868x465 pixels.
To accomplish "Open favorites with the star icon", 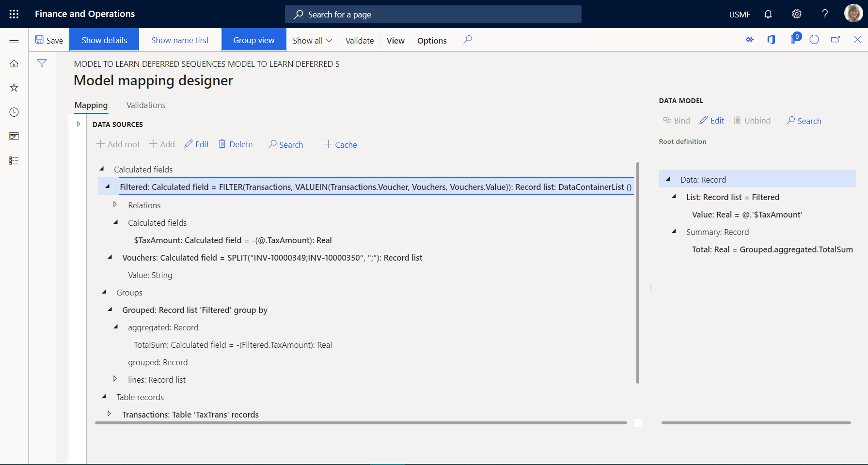I will click(14, 87).
